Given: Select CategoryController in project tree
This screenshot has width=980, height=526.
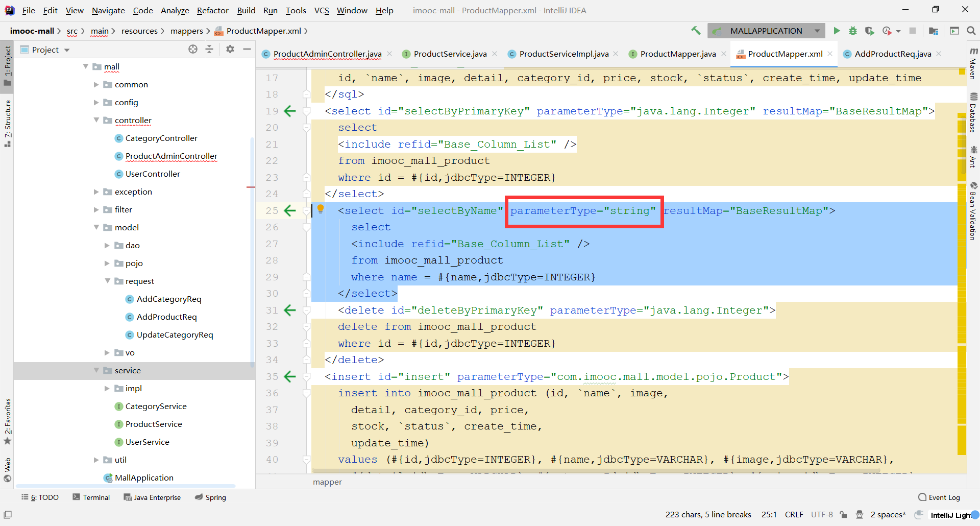Looking at the screenshot, I should [x=161, y=138].
